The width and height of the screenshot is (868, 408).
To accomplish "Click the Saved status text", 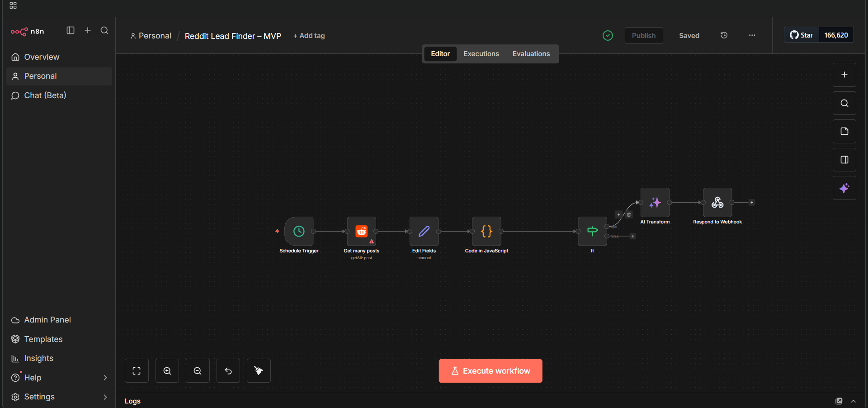I will click(x=689, y=36).
